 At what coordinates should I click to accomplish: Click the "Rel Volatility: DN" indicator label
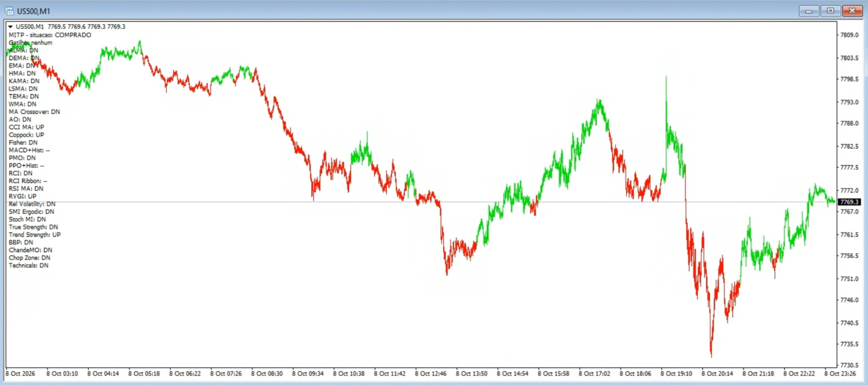(x=32, y=204)
